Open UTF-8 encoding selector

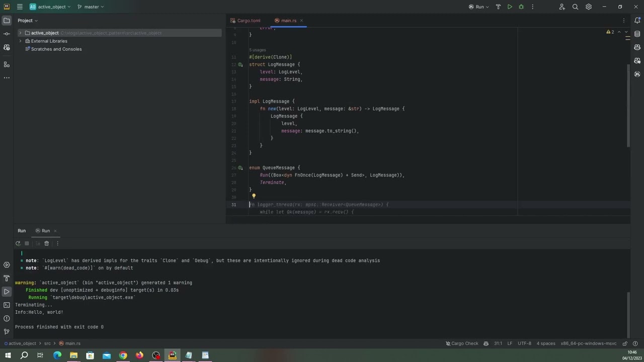[524, 343]
